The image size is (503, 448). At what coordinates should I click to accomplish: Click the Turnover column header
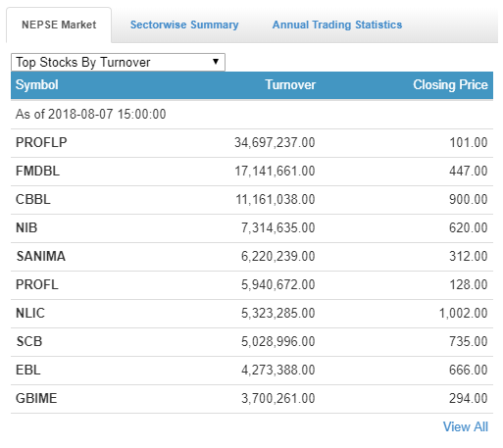pos(290,85)
